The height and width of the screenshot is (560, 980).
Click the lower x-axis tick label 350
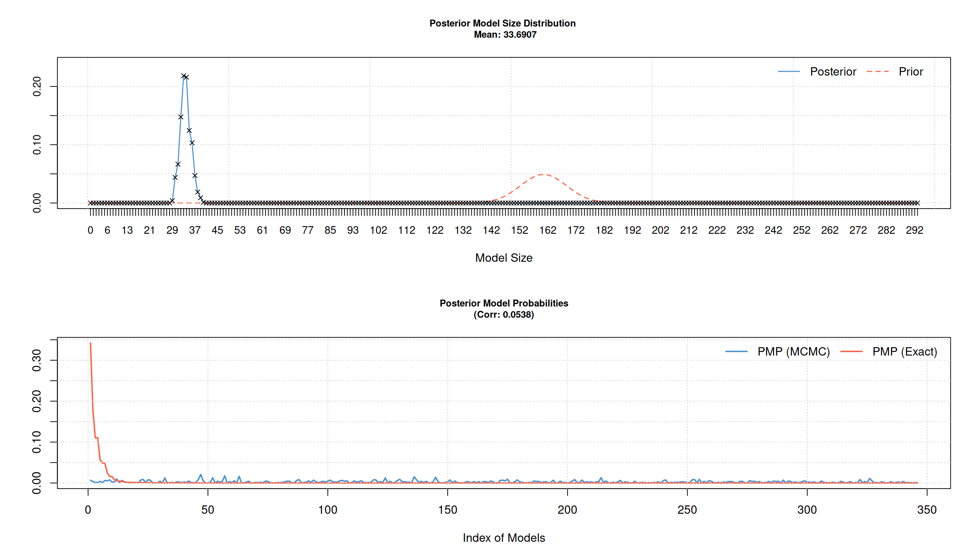tap(926, 510)
